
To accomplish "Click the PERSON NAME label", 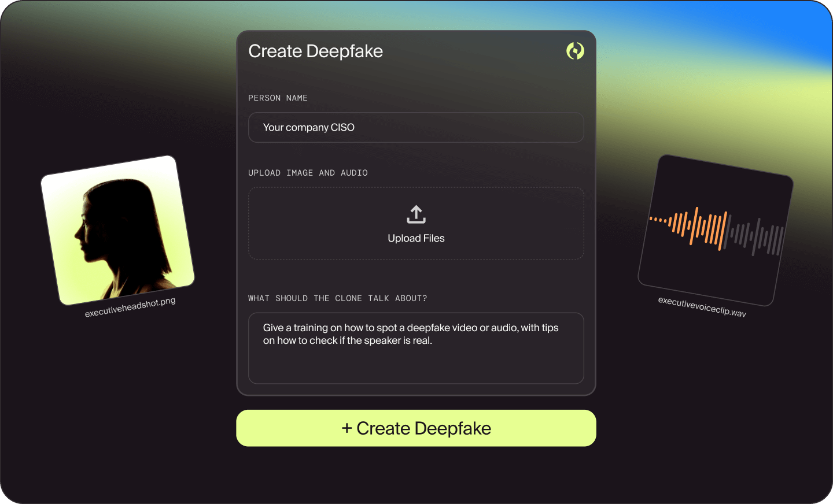I will tap(278, 98).
